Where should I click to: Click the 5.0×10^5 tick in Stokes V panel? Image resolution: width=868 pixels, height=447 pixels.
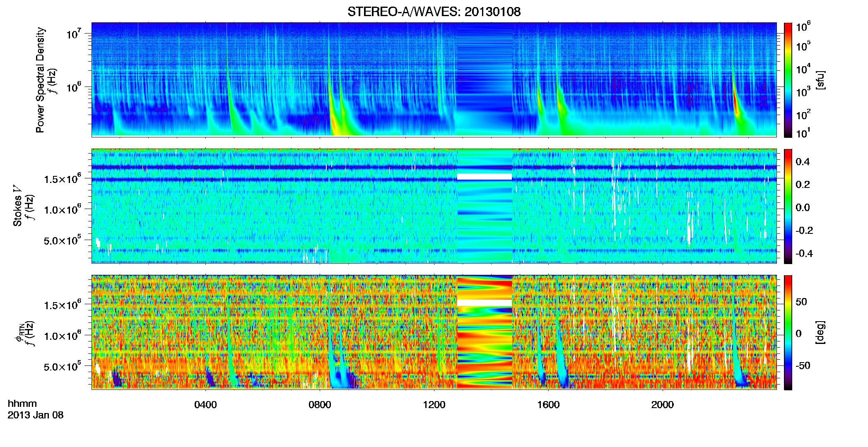coord(63,240)
